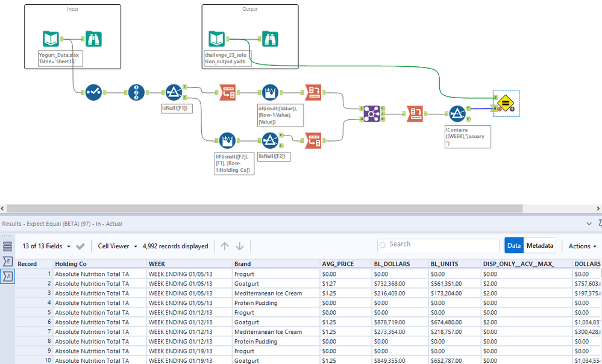Viewport: 602px width, 364px height.
Task: Select the Yogurt_Data.xlsx Input Data tool
Action: [x=51, y=39]
